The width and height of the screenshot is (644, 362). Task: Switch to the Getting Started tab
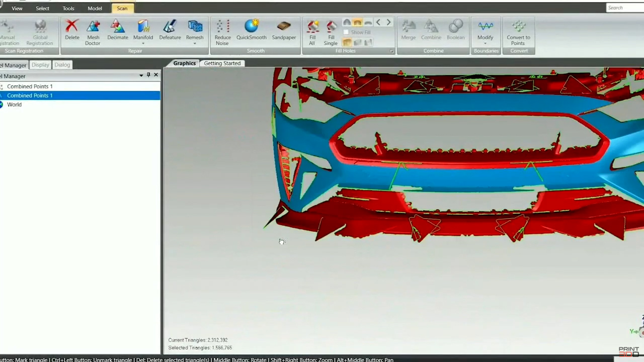tap(222, 63)
